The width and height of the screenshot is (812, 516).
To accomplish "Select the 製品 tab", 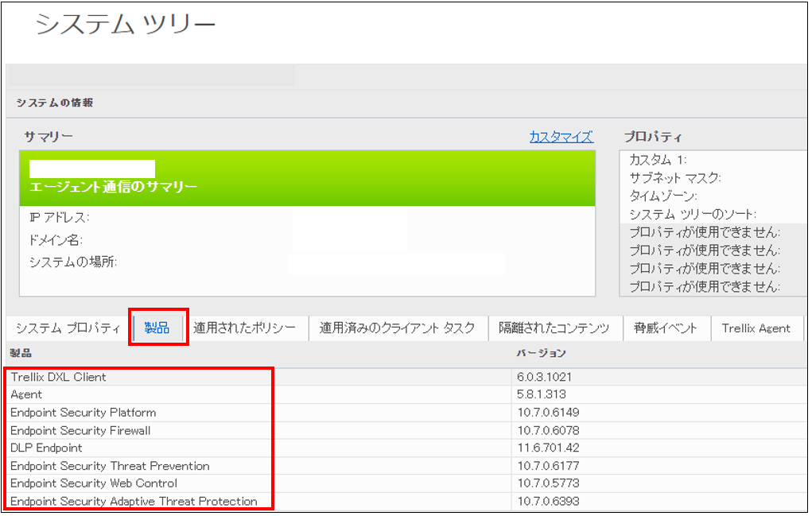I will pos(157,328).
